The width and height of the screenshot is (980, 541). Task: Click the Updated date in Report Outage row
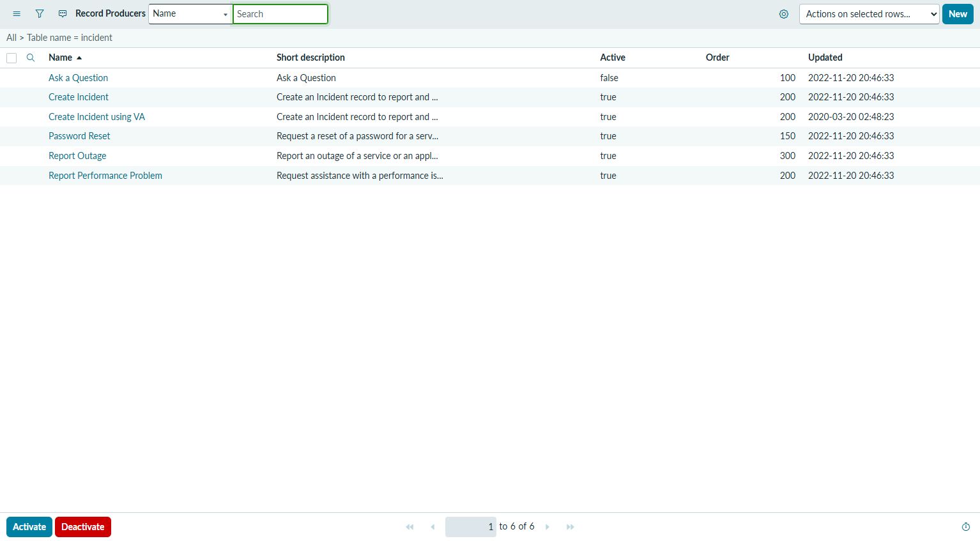pyautogui.click(x=851, y=156)
